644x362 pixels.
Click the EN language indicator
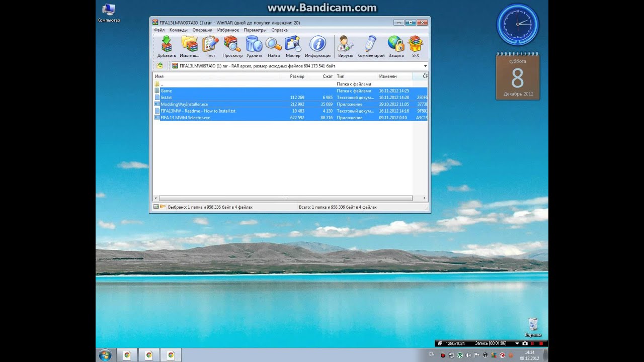coord(432,354)
